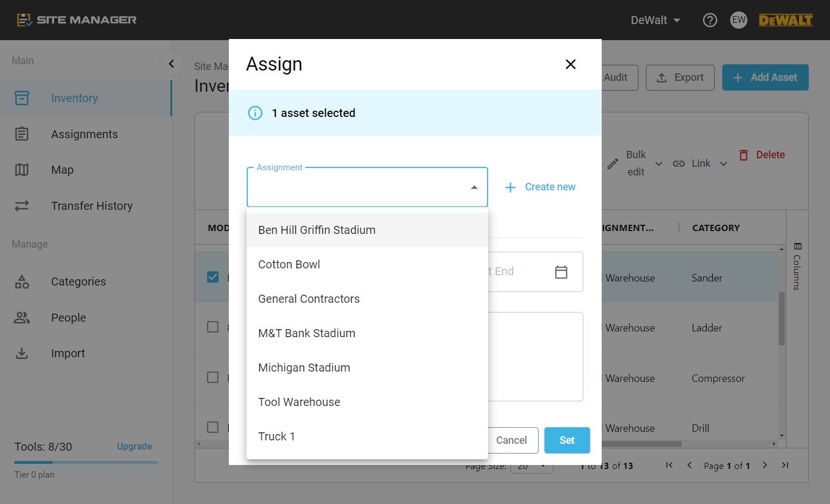Click the Delete trash icon

pos(743,155)
